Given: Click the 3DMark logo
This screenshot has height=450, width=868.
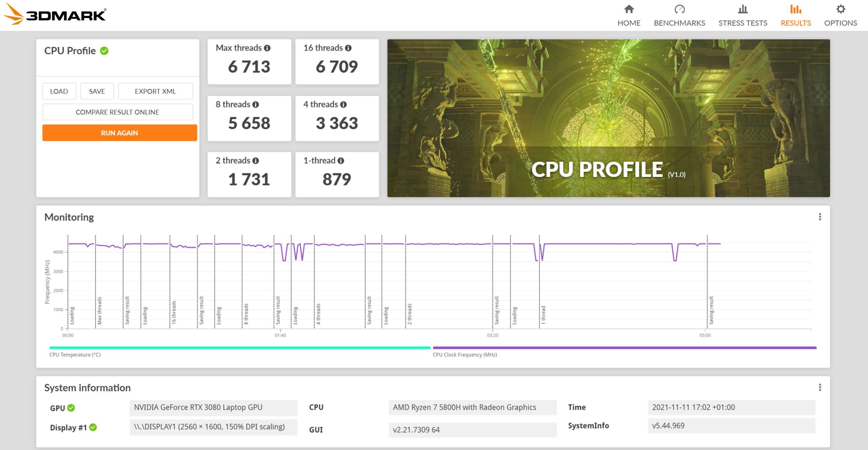Looking at the screenshot, I should [x=54, y=15].
